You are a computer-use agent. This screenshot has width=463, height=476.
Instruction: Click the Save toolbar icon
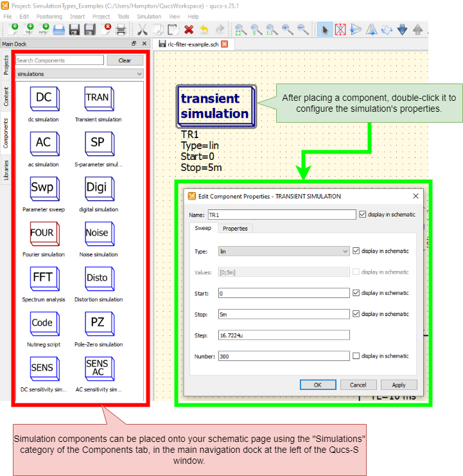pyautogui.click(x=74, y=30)
